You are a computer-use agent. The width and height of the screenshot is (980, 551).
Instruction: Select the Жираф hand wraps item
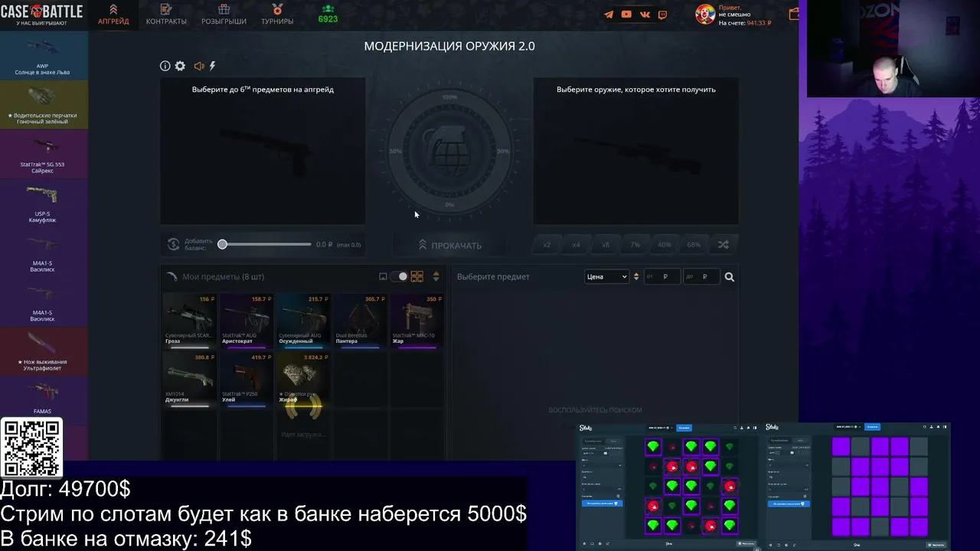tap(302, 380)
